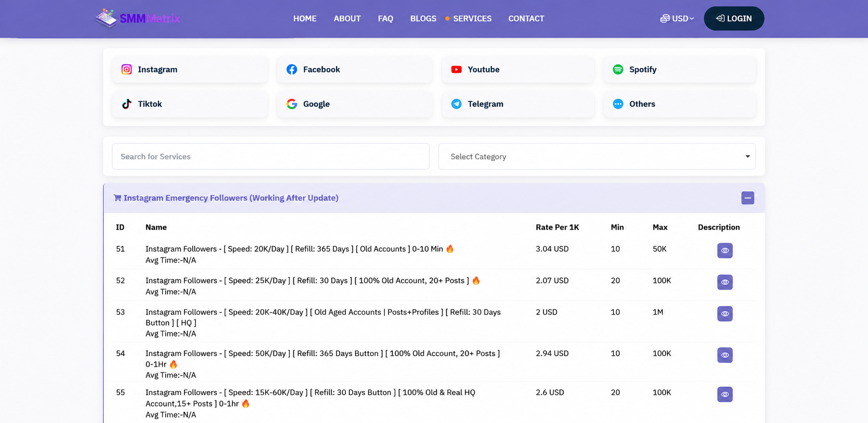Click the shopping cart icon in category header
This screenshot has height=423, width=868.
117,198
